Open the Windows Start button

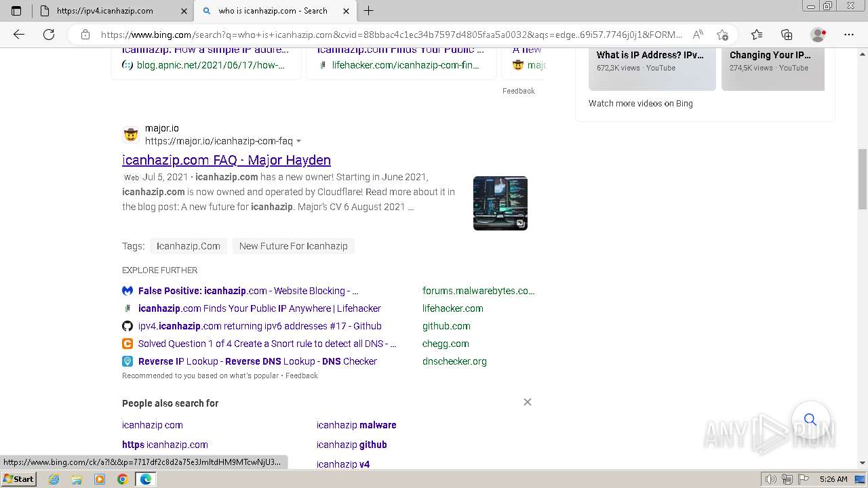tap(19, 479)
